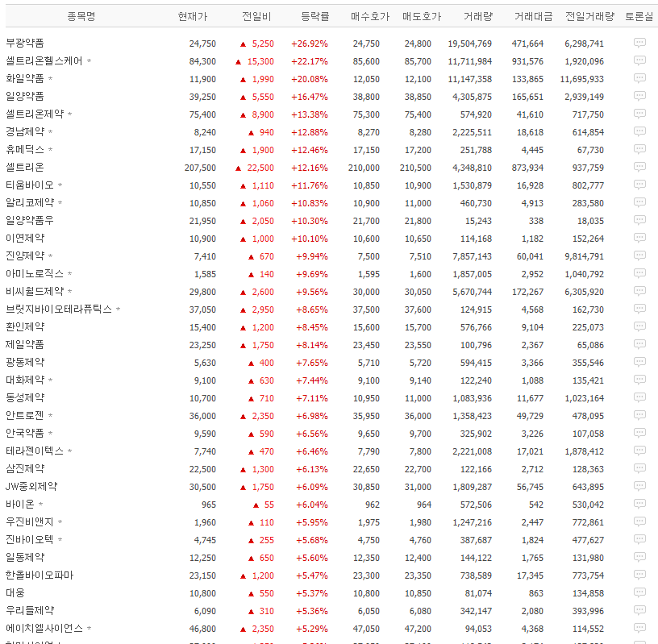Open the 셀트리온헬스케어 stock link

(x=44, y=60)
